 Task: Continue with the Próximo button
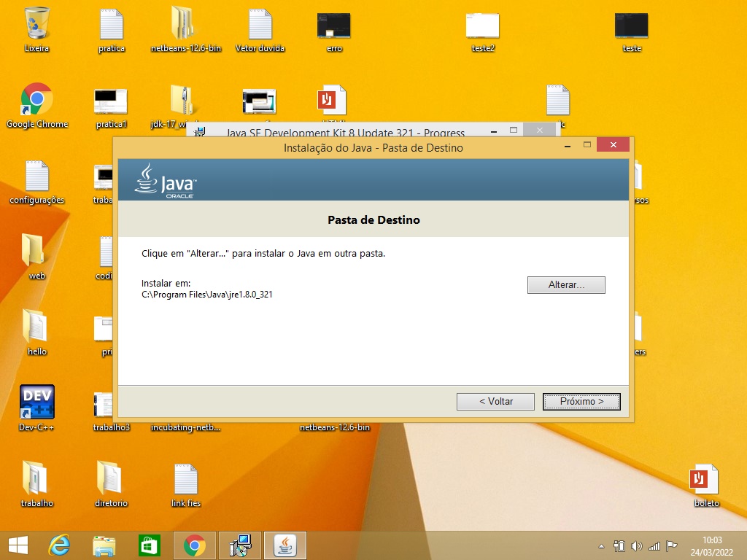point(581,402)
